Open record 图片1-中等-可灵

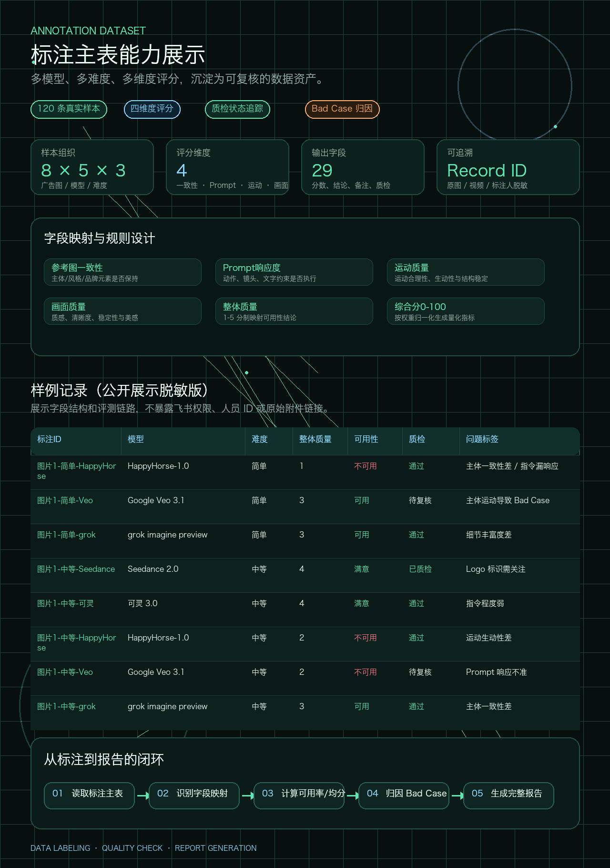[x=65, y=603]
